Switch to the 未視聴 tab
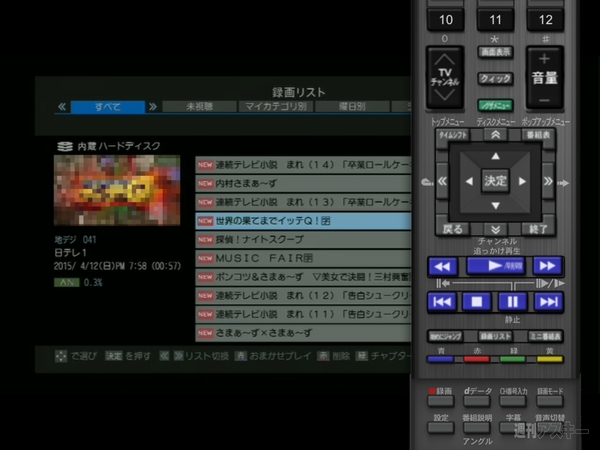600x450 pixels. (x=199, y=107)
